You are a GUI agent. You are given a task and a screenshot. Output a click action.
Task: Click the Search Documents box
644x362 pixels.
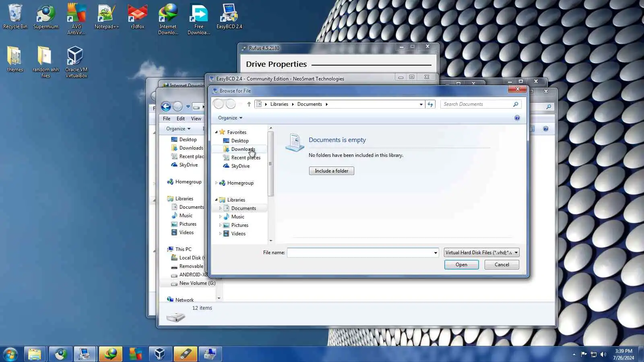pyautogui.click(x=481, y=104)
